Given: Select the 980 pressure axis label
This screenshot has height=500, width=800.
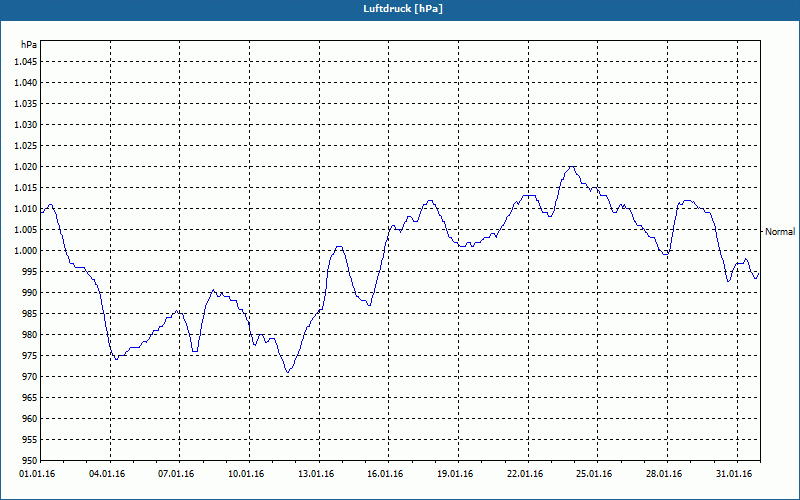Looking at the screenshot, I should 30,335.
